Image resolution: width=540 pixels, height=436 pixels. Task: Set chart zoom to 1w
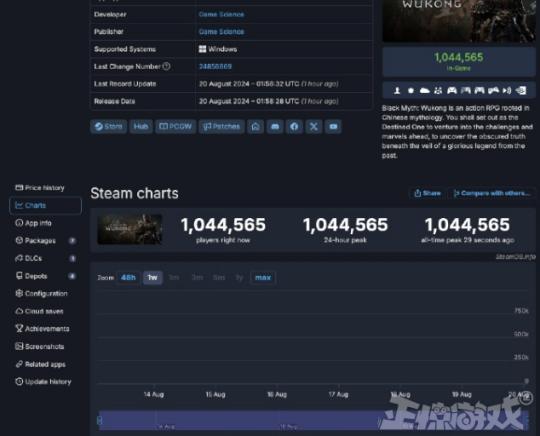point(153,277)
